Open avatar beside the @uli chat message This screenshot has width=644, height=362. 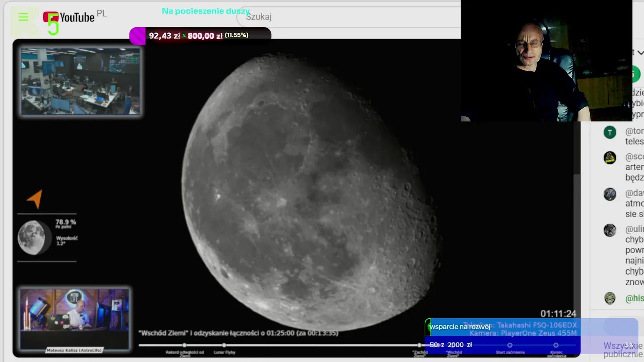pyautogui.click(x=610, y=230)
